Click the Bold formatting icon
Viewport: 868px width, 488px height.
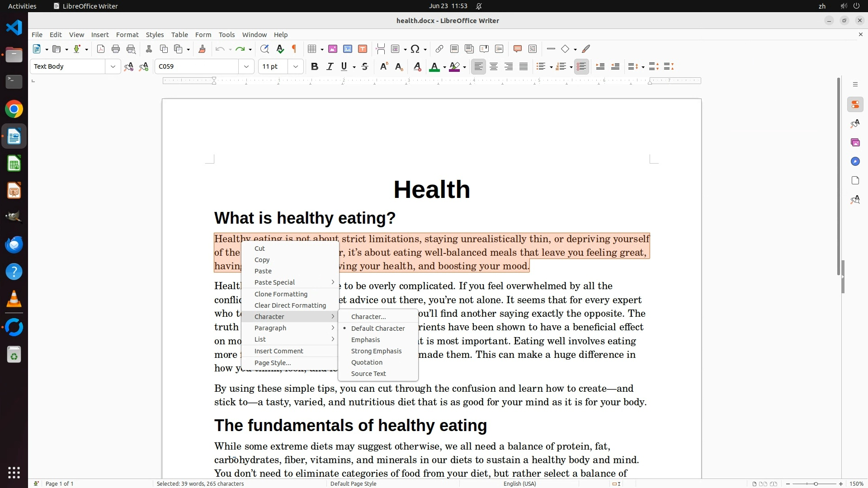[315, 66]
